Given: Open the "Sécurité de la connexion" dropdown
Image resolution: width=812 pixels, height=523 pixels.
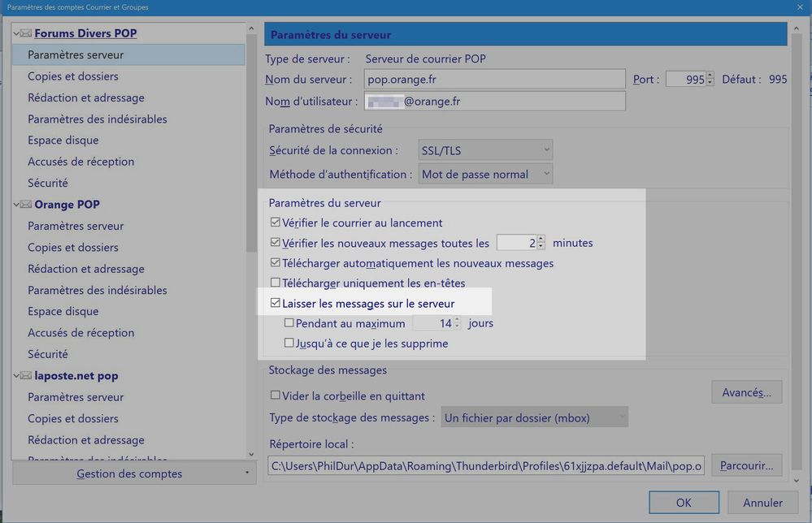Looking at the screenshot, I should tap(485, 150).
